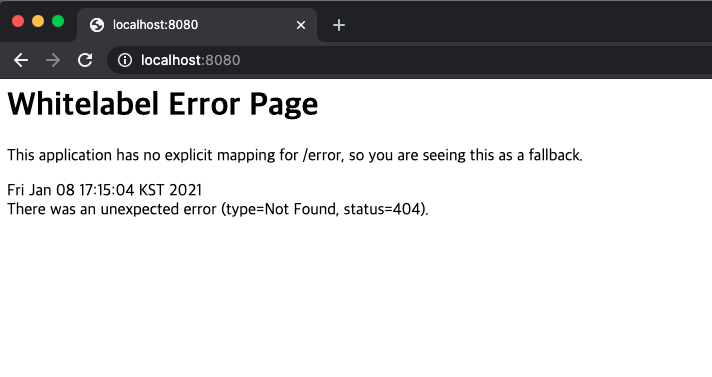Close the localhost:8080 tab
Viewport: 712px width, 377px height.
click(x=301, y=25)
